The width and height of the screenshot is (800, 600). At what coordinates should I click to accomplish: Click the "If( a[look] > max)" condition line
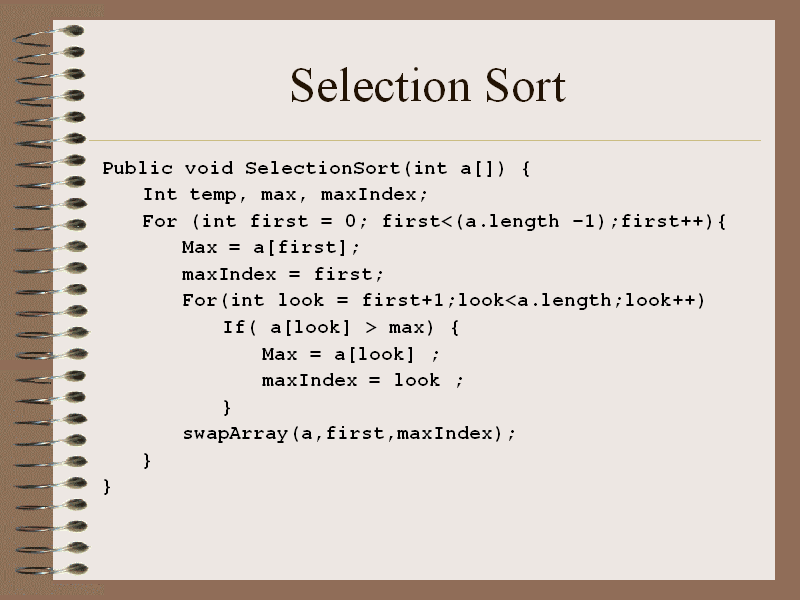341,327
